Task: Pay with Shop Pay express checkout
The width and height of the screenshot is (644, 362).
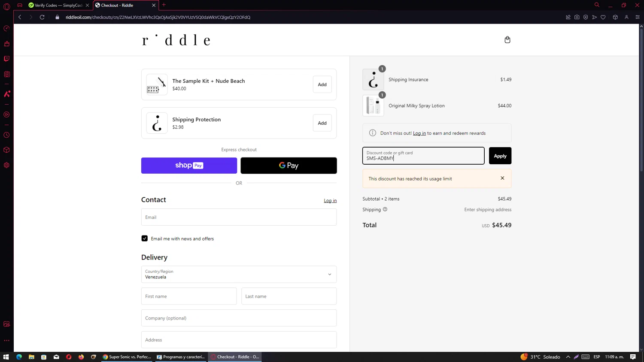Action: [189, 166]
